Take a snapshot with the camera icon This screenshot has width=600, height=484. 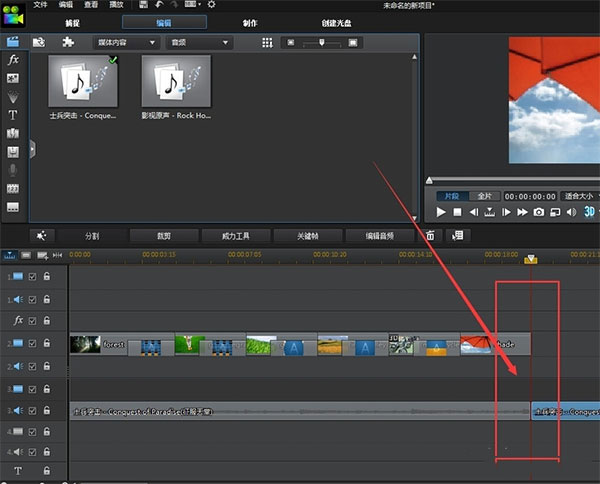point(538,212)
